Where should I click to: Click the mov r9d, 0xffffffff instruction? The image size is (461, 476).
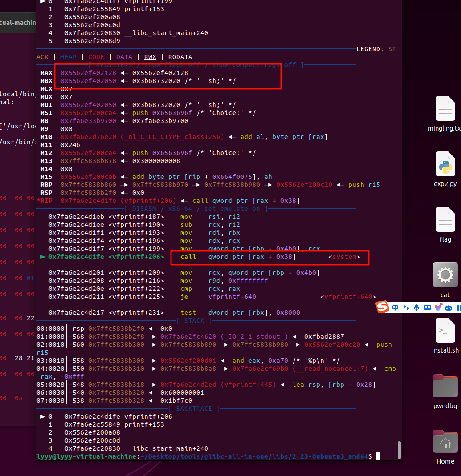click(x=224, y=281)
